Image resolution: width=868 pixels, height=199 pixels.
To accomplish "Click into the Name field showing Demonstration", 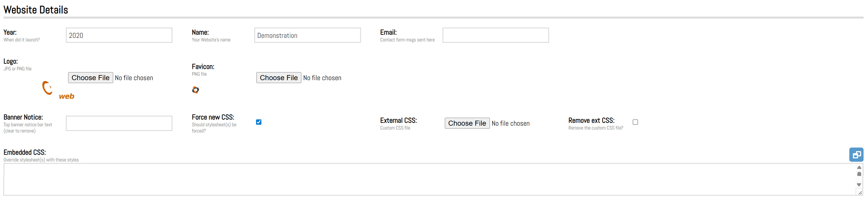I will 307,35.
